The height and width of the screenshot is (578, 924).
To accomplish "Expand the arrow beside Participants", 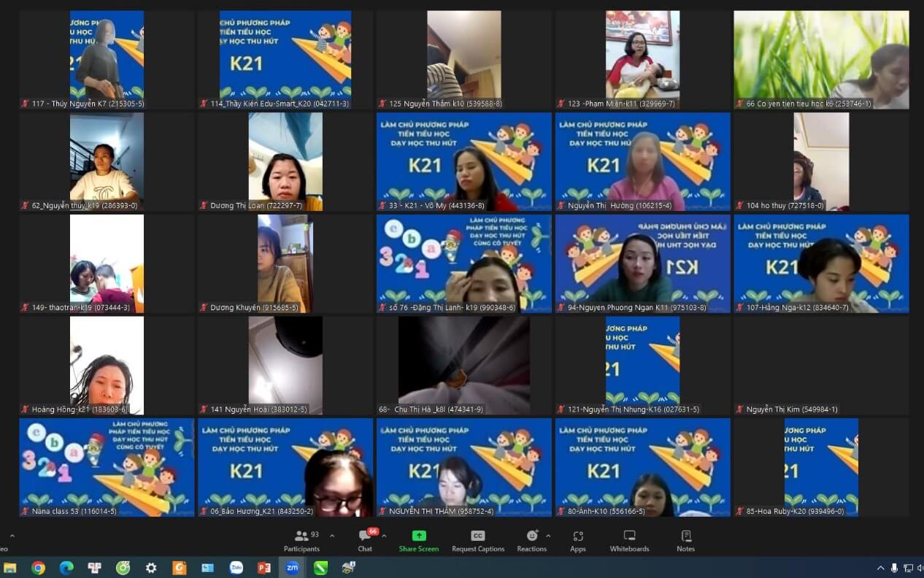I will tap(332, 536).
